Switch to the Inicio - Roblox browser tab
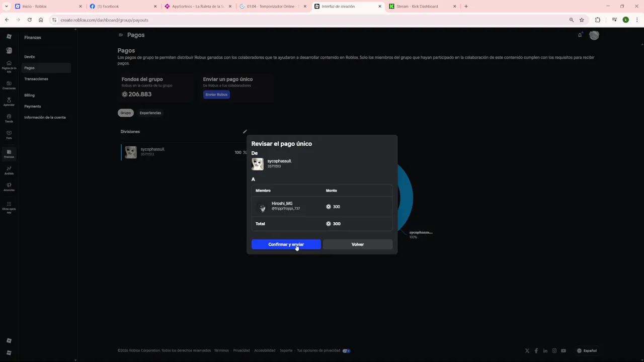 pos(48,7)
